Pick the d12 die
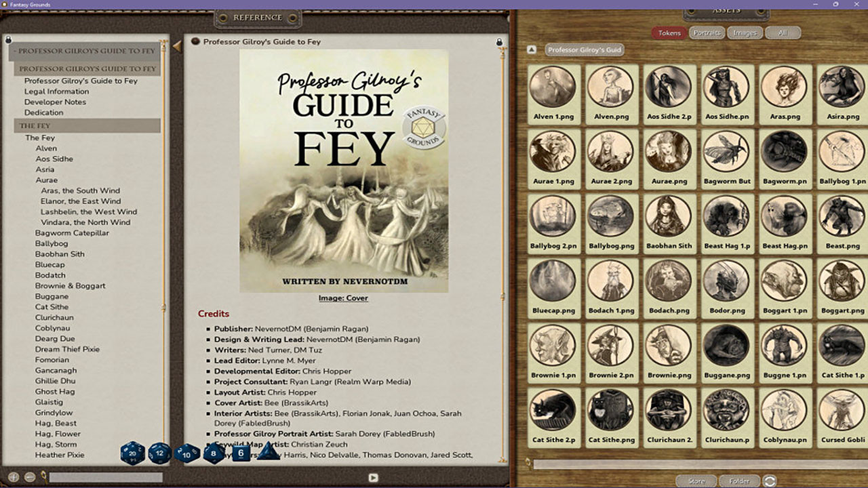This screenshot has height=488, width=868. click(159, 453)
